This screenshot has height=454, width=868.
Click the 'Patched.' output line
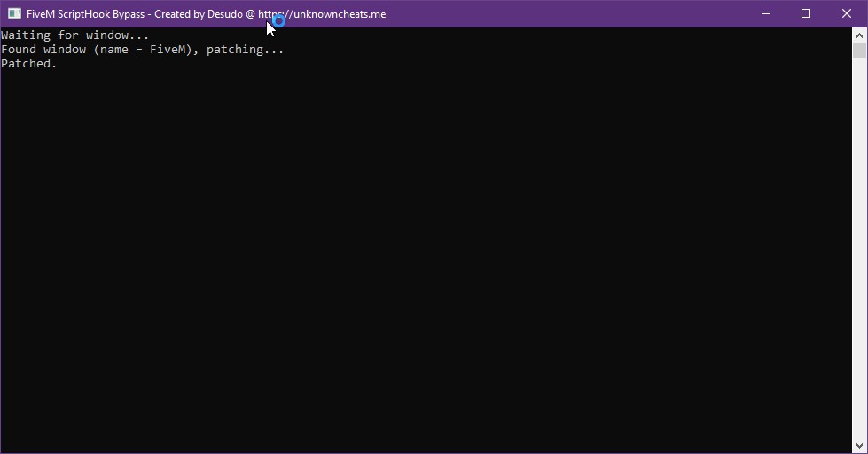(x=29, y=64)
